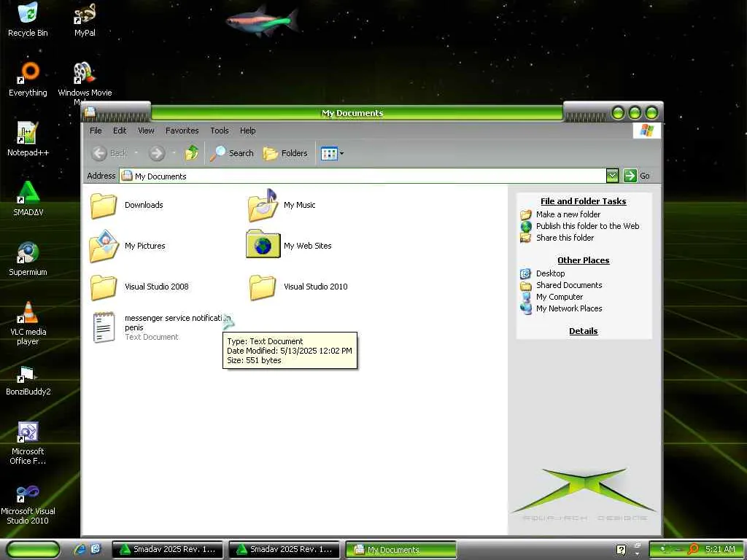
Task: Launch Internet Explorer from quick launch
Action: 80,550
